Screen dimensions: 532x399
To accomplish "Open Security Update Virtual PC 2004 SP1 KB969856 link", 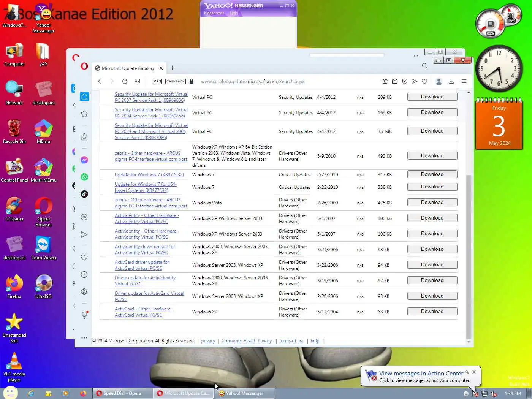I will (x=152, y=113).
